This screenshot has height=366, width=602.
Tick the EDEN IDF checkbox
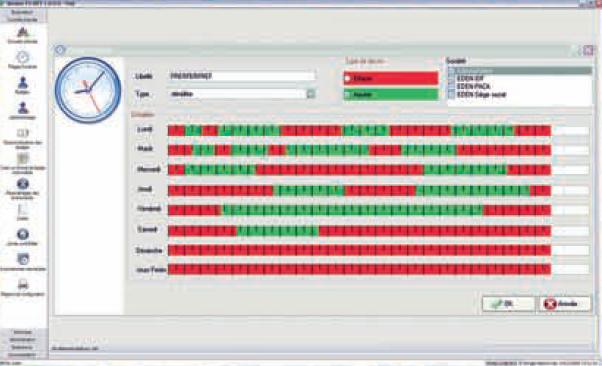click(452, 78)
